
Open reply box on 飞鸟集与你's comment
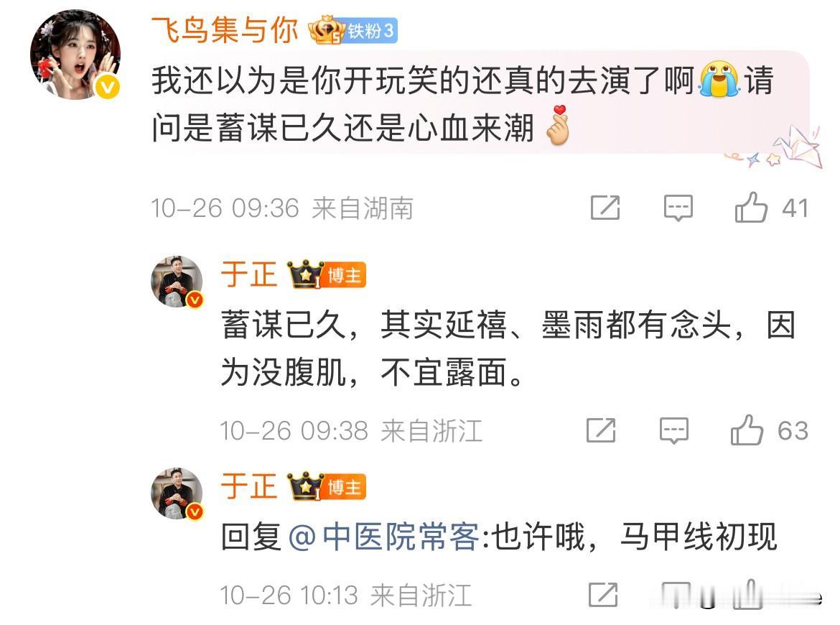click(x=678, y=208)
